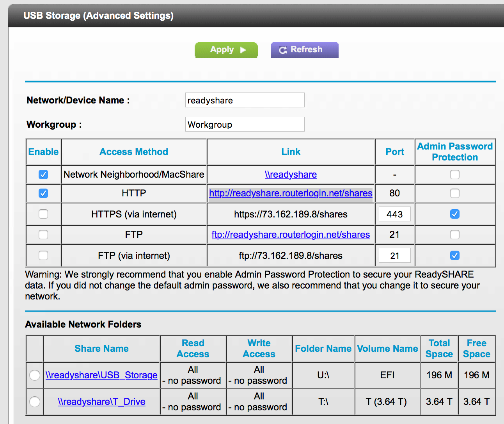Select the T_Drive share radio button
The image size is (504, 424).
click(x=34, y=402)
